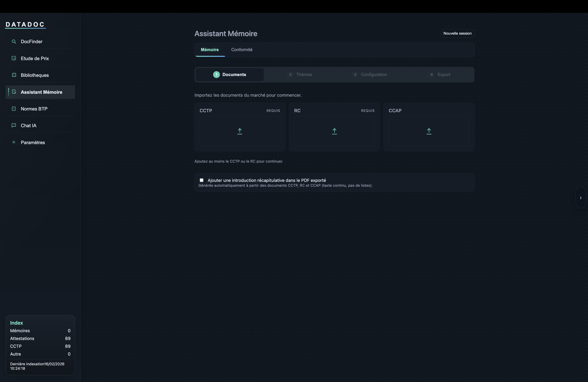Screen dimensions: 588x382
Task: Expand the right side panel chevron
Action: tap(580, 198)
